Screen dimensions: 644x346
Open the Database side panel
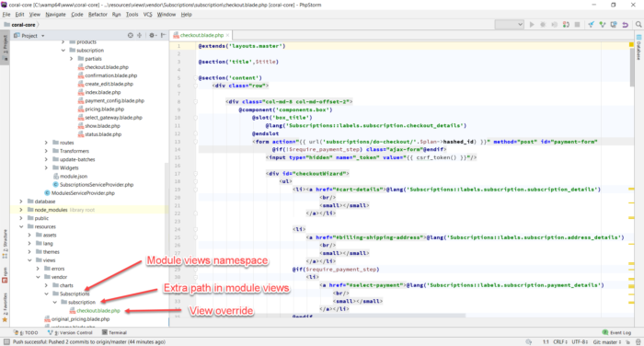pyautogui.click(x=638, y=48)
